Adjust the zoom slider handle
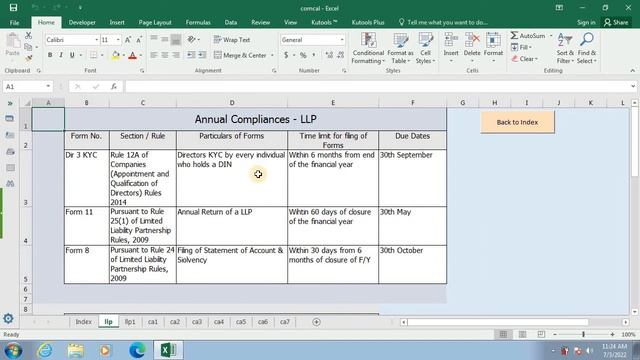This screenshot has width=640, height=360. 583,335
